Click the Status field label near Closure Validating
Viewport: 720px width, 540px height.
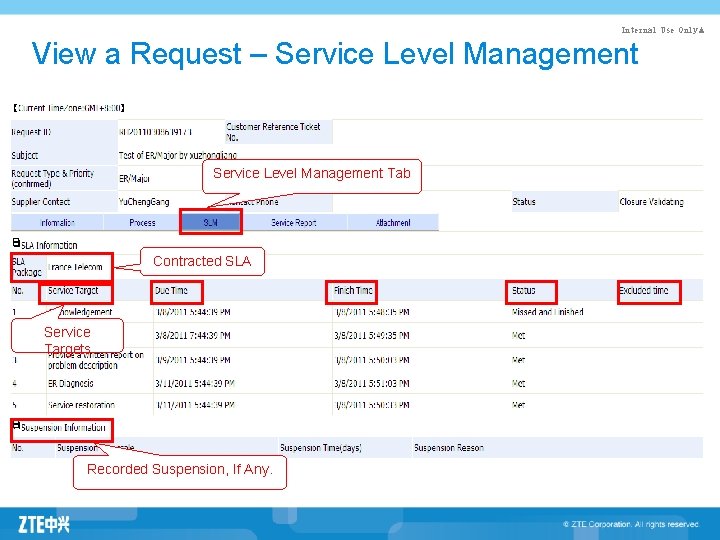point(523,202)
